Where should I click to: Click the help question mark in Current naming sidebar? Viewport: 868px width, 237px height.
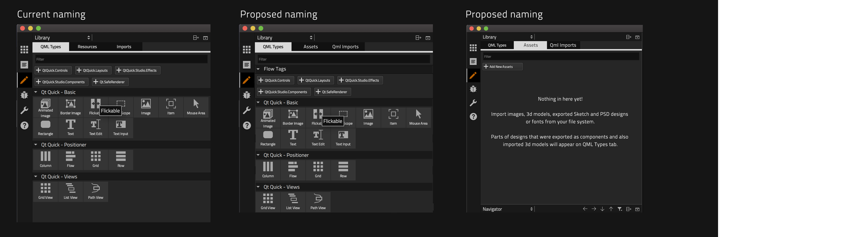[x=24, y=125]
